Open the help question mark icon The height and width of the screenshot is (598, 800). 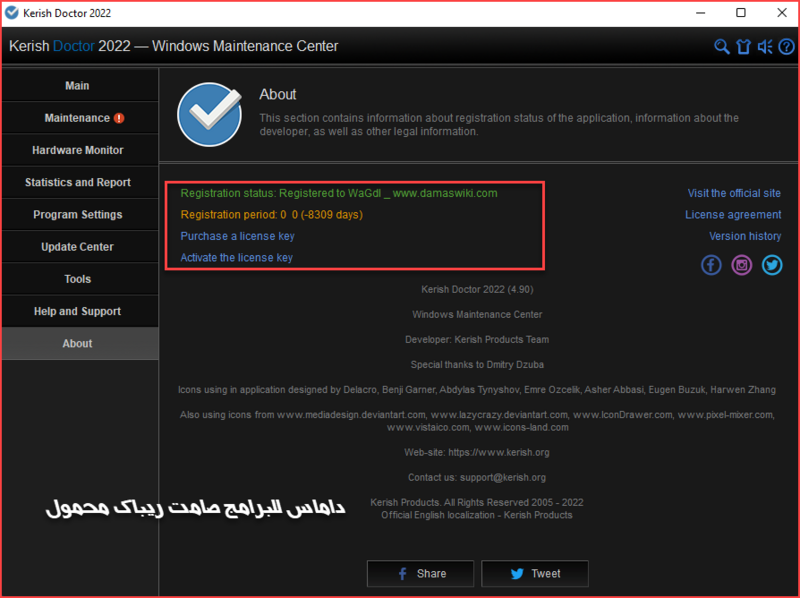[x=786, y=47]
